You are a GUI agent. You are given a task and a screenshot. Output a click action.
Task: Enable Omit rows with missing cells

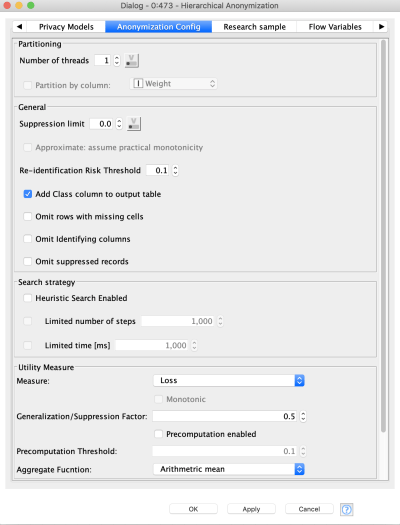tap(27, 217)
